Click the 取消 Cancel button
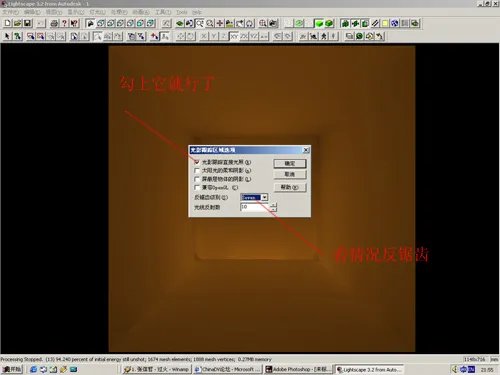The height and width of the screenshot is (375, 500). (x=290, y=174)
